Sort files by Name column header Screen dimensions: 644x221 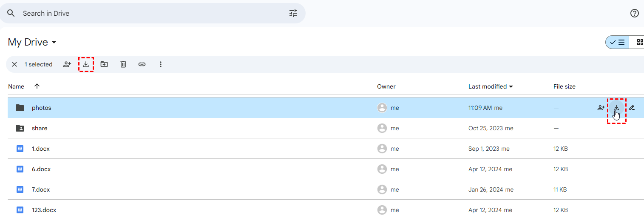pos(16,86)
